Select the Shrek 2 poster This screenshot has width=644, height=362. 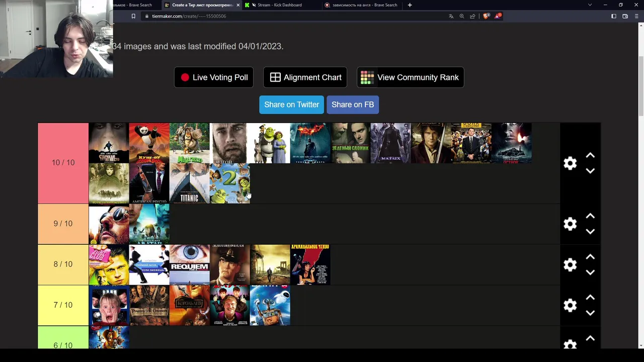[x=230, y=183]
